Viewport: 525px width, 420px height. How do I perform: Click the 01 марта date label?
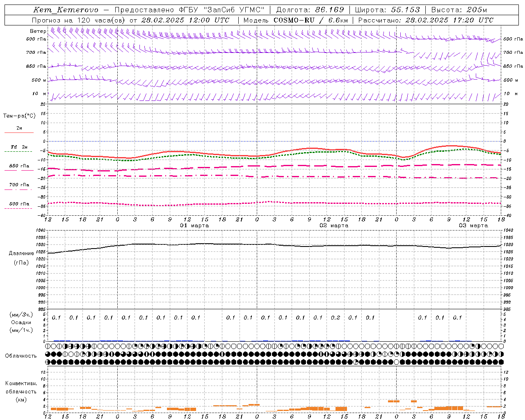(x=194, y=226)
